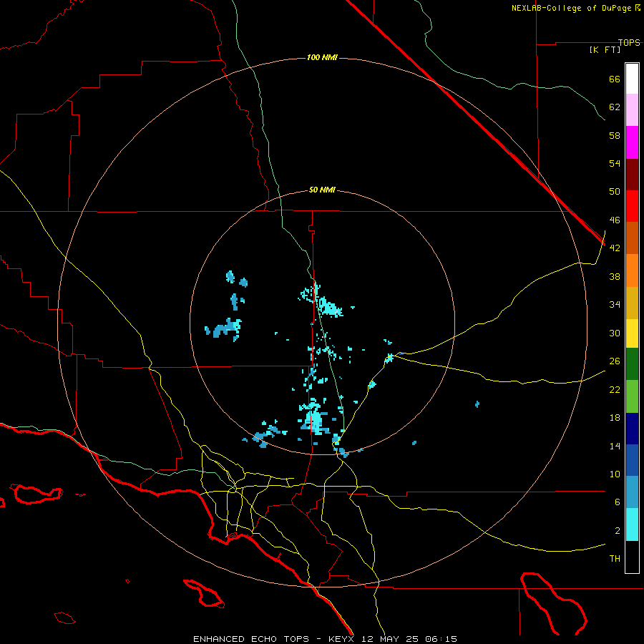Click the legend value 34
The image size is (644, 644).
click(615, 305)
